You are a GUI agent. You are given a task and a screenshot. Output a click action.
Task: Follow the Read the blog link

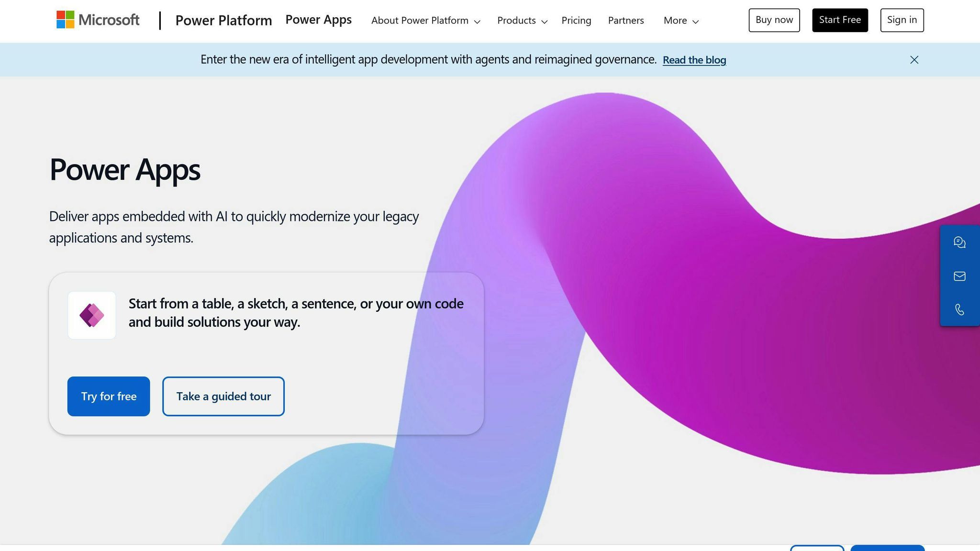click(x=694, y=60)
